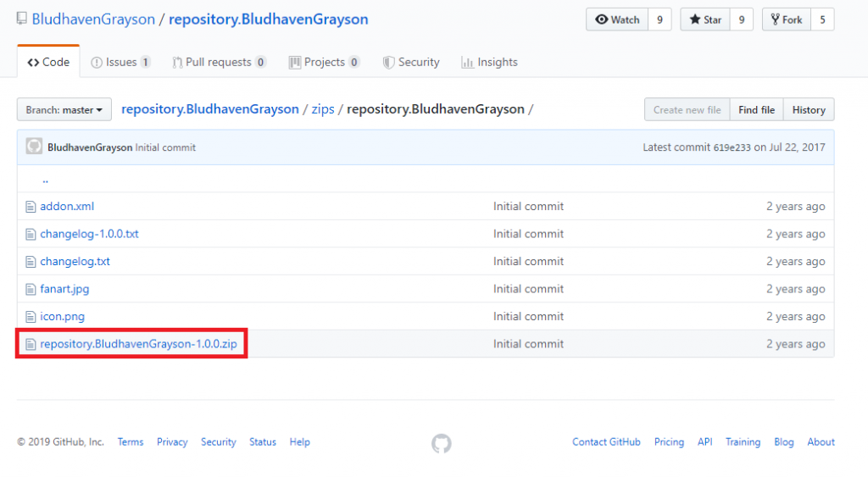The height and width of the screenshot is (477, 868).
Task: Click the Watch button
Action: 617,19
